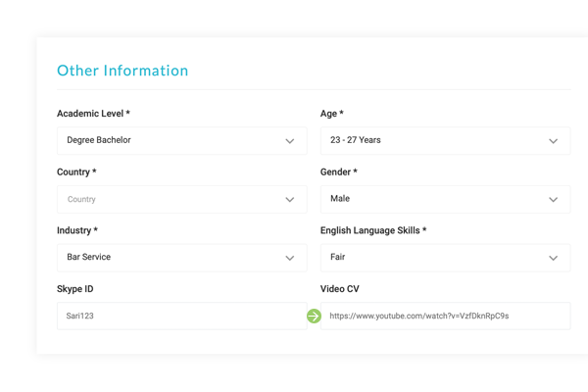Open the Age dropdown showing 23 - 27 Years
This screenshot has width=588, height=392.
pyautogui.click(x=446, y=141)
